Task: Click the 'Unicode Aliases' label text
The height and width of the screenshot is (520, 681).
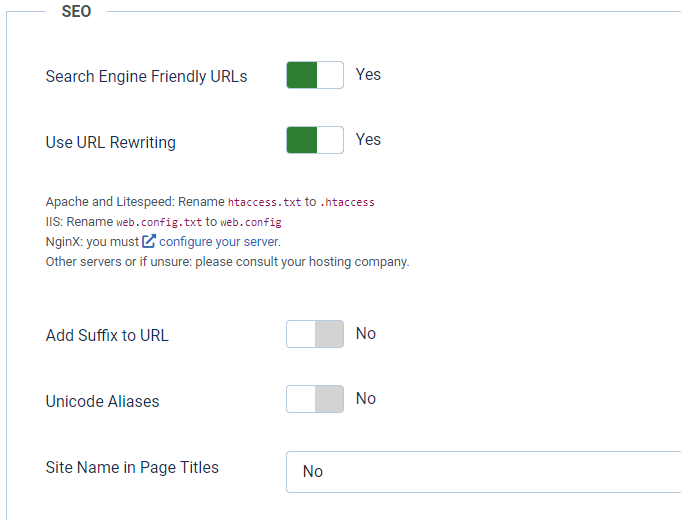Action: coord(102,401)
